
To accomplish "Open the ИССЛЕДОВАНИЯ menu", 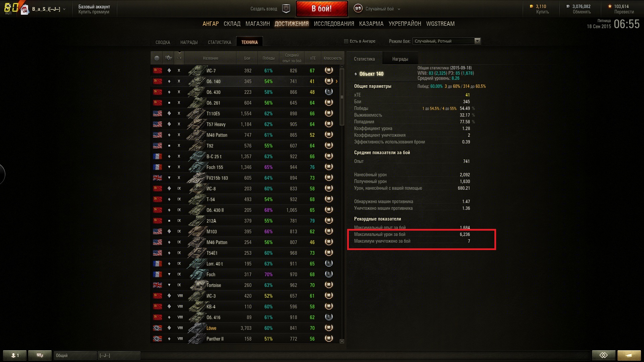I will point(334,24).
